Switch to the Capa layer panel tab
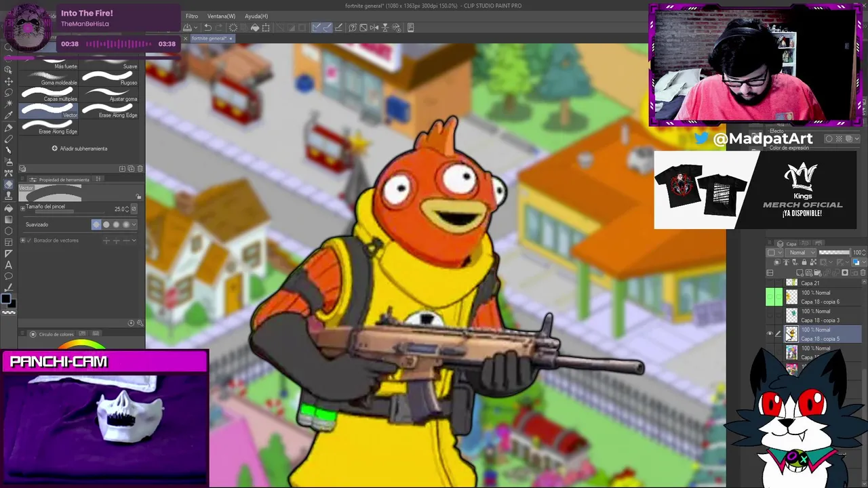This screenshot has height=488, width=868. click(x=787, y=244)
